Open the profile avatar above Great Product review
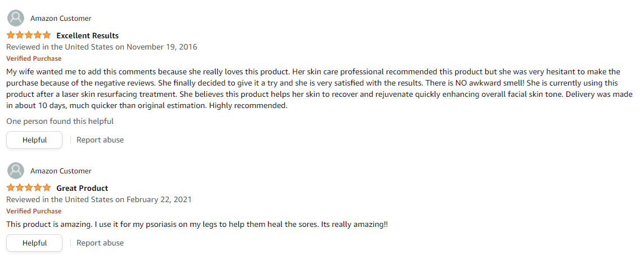 (x=16, y=171)
